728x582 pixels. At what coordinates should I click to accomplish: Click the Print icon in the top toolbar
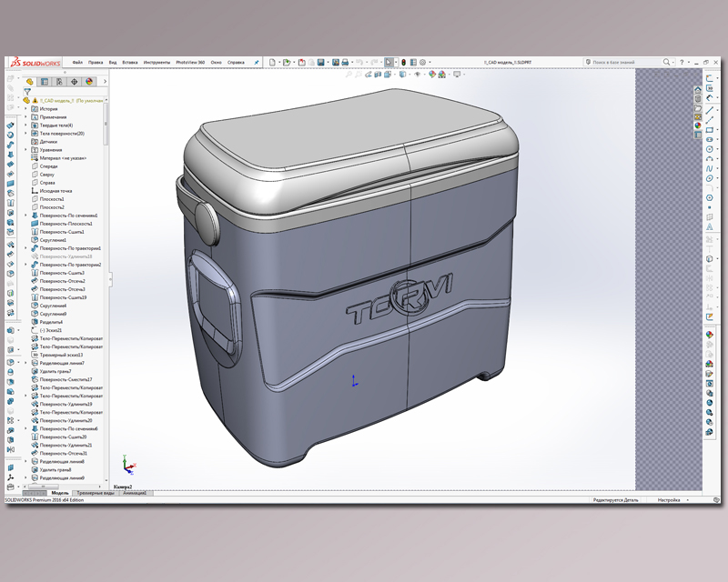(x=345, y=62)
